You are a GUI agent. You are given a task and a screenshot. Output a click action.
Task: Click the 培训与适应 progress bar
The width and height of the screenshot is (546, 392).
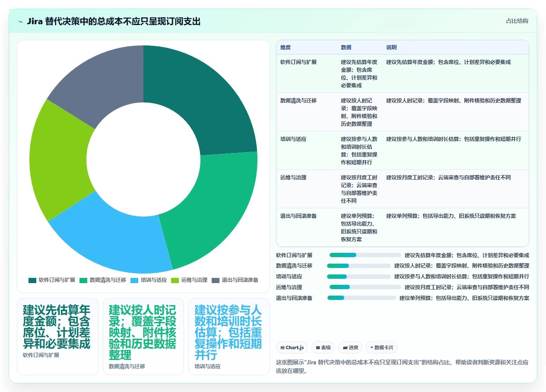[359, 277]
